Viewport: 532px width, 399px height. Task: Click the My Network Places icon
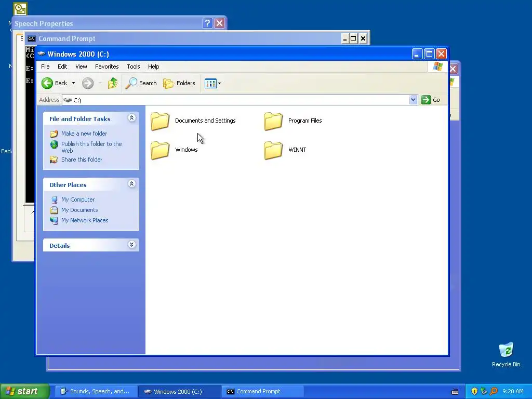[x=54, y=220]
